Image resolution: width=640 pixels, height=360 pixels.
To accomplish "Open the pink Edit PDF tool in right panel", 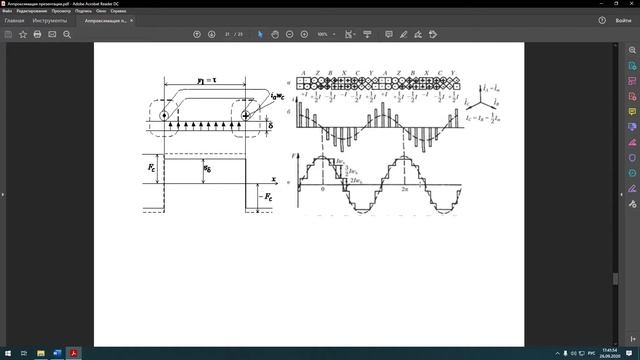I will pyautogui.click(x=632, y=142).
